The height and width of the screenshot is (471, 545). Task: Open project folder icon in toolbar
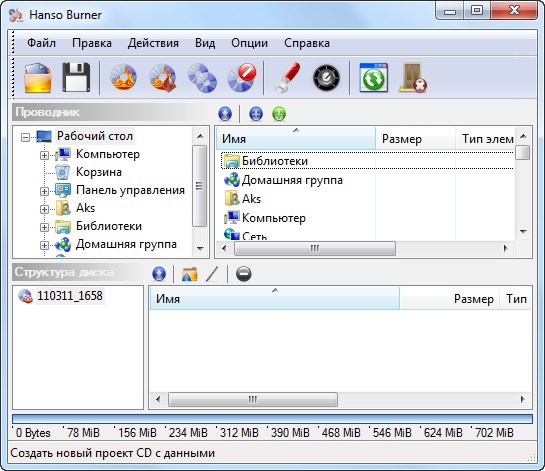click(38, 78)
